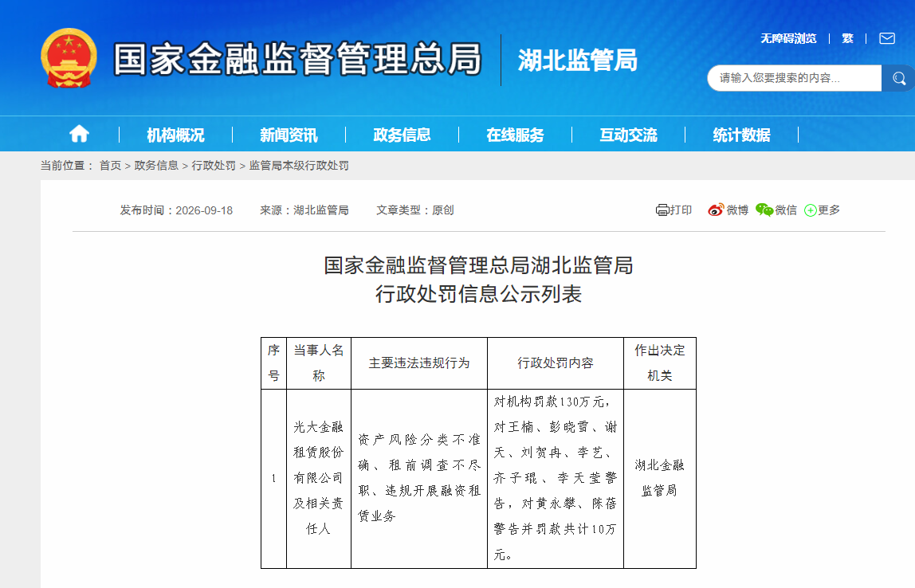Open the 统计数据 menu
The image size is (915, 588).
(x=742, y=135)
